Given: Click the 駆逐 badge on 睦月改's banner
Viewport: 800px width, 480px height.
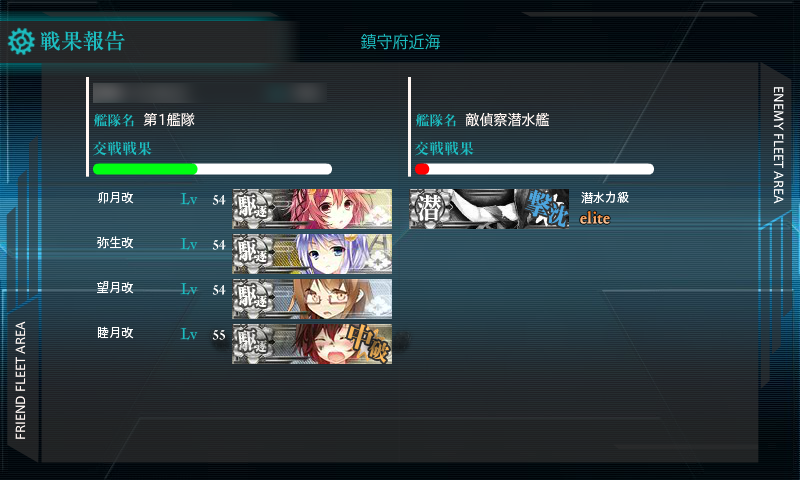Looking at the screenshot, I should click(x=253, y=343).
